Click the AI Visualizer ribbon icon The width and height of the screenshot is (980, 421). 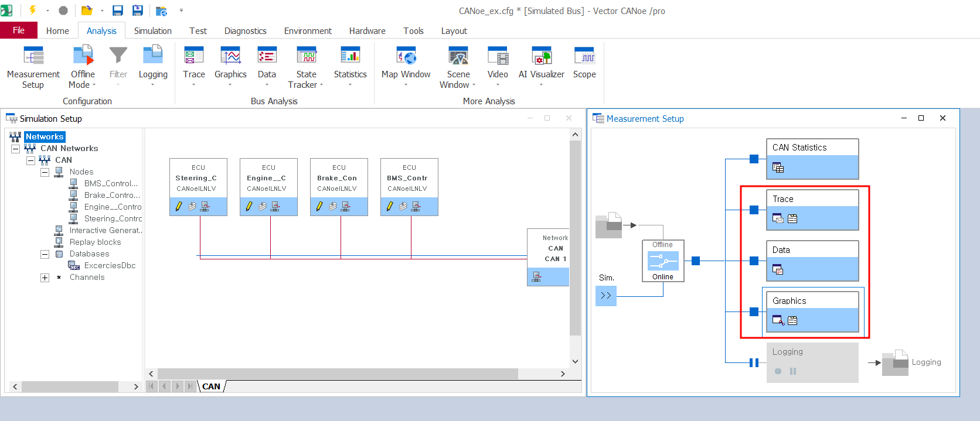click(x=542, y=56)
